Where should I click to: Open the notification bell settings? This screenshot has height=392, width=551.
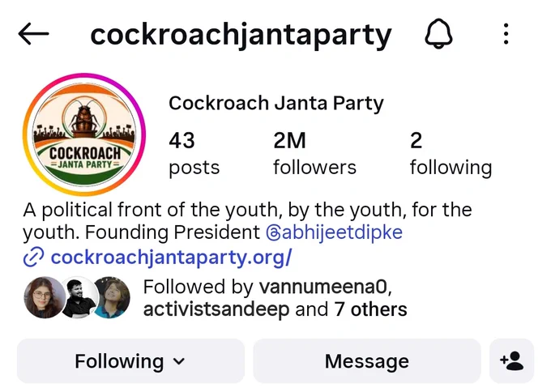click(x=438, y=34)
